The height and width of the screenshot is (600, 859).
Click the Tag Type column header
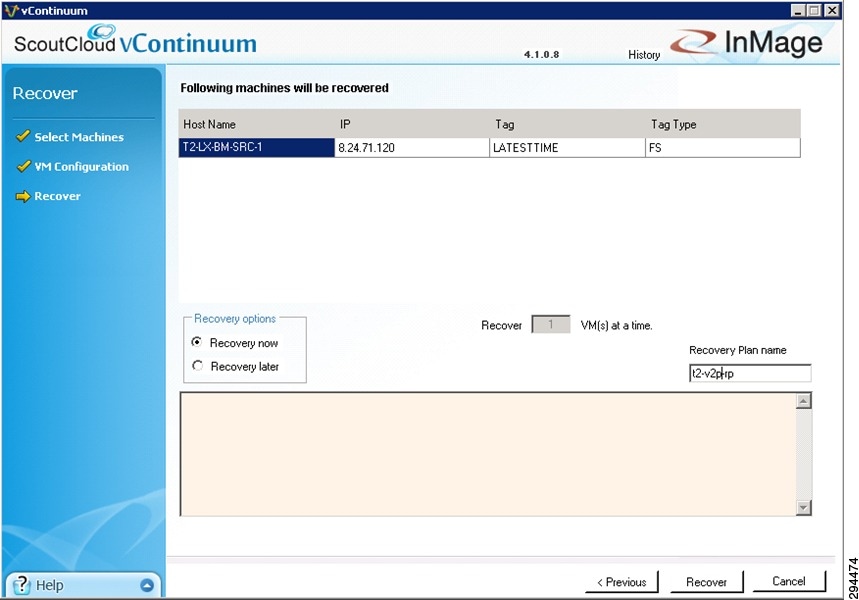[723, 124]
